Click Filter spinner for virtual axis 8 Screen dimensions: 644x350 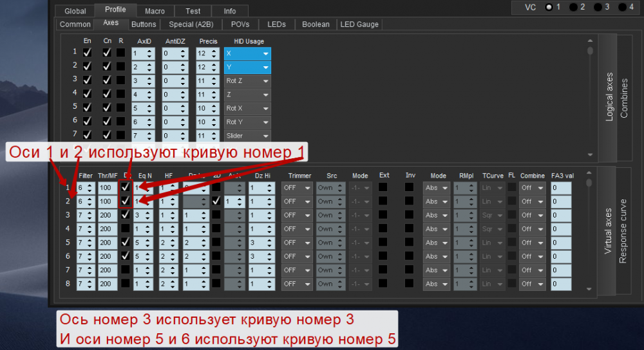86,284
